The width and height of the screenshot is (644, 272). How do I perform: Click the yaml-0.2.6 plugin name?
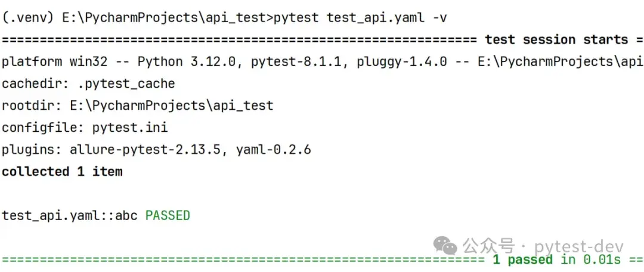[x=273, y=150]
